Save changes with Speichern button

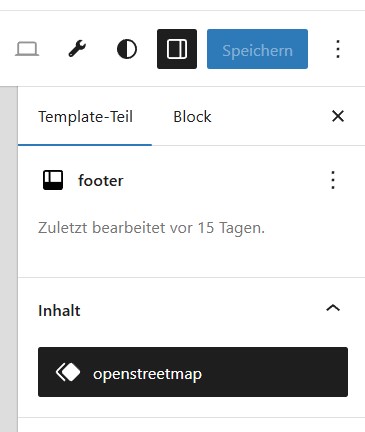pyautogui.click(x=257, y=49)
